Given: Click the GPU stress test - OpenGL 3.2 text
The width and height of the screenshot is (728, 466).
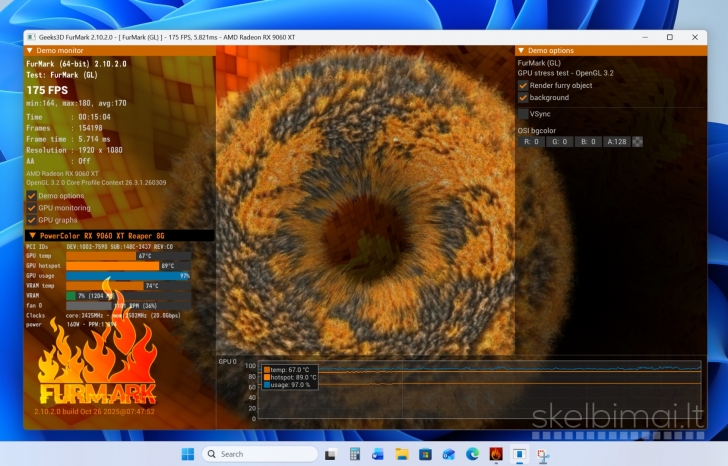Looking at the screenshot, I should (566, 73).
